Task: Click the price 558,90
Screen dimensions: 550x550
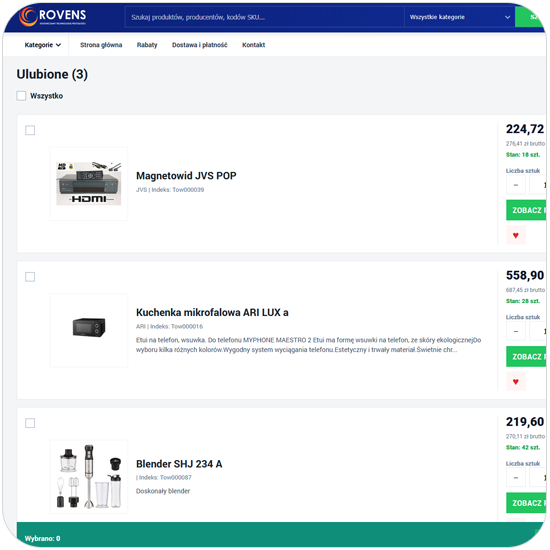Action: (525, 275)
